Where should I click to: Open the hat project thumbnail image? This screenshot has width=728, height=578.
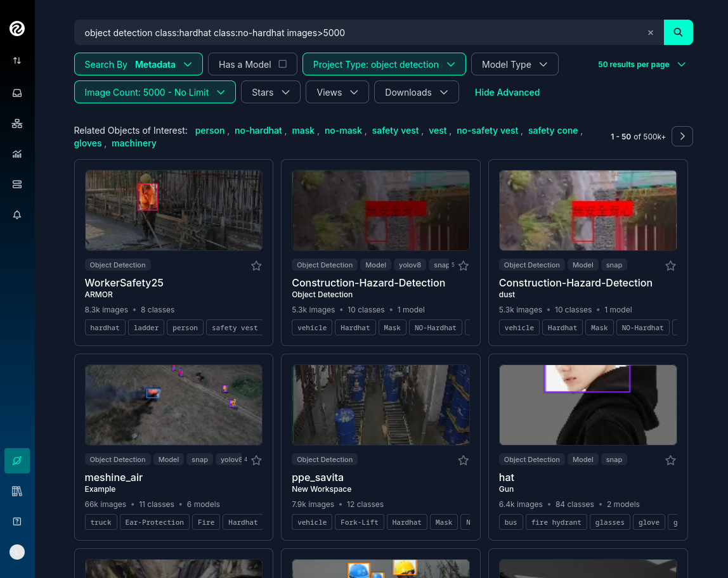click(588, 405)
